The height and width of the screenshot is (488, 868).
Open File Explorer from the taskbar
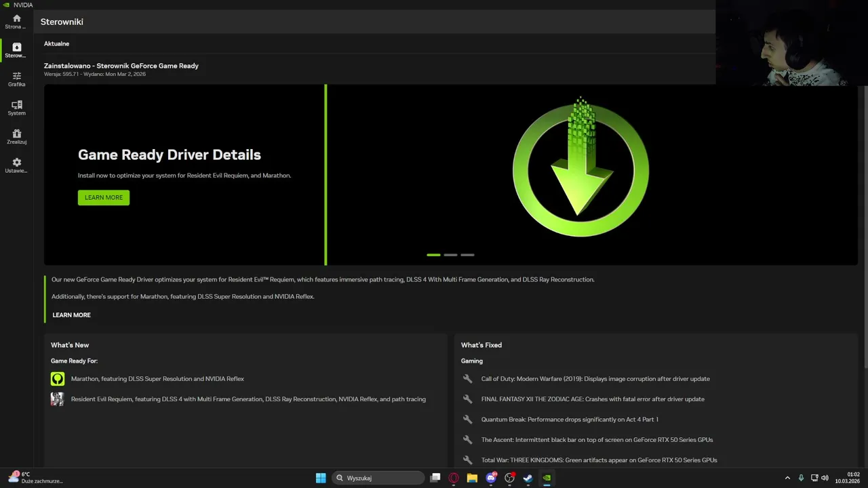(472, 478)
